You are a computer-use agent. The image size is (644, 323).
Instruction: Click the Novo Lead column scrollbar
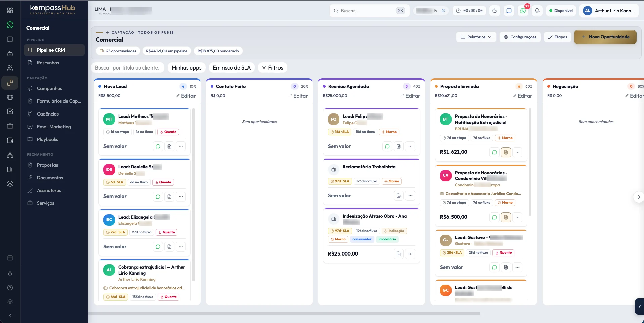pos(194,195)
